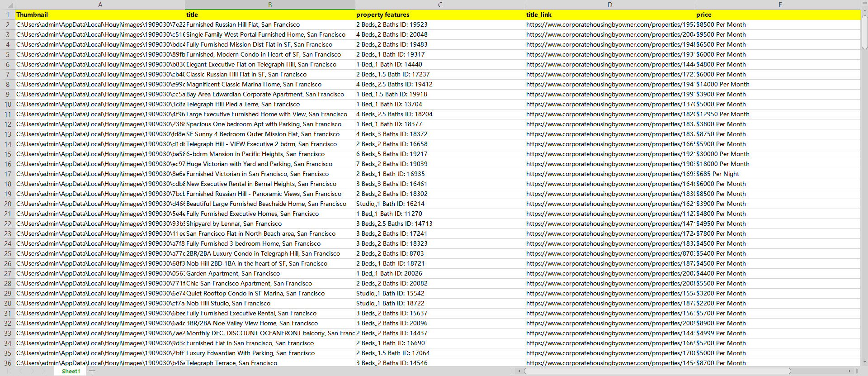Select cell 'Studio,1 Bath ID: 16214'
The image size is (868, 376).
click(x=440, y=204)
